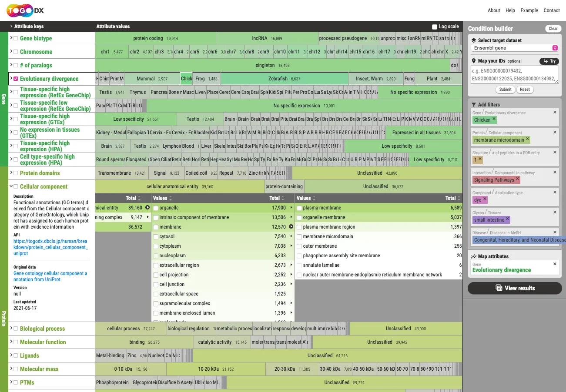Screen dimensions: 566x392
Task: Check the Protein domains checkbox
Action: [x=16, y=173]
